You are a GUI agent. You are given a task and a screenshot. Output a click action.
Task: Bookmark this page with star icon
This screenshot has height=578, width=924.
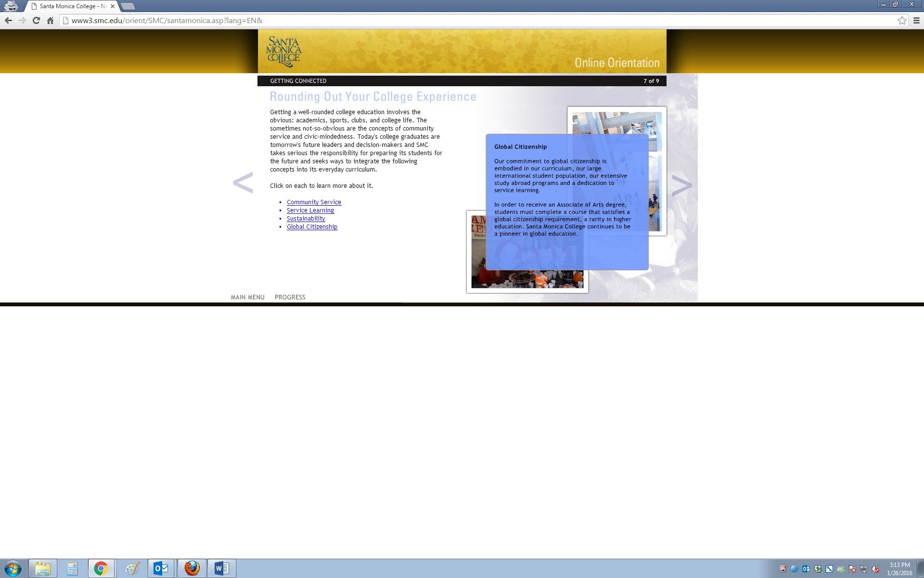coord(902,20)
